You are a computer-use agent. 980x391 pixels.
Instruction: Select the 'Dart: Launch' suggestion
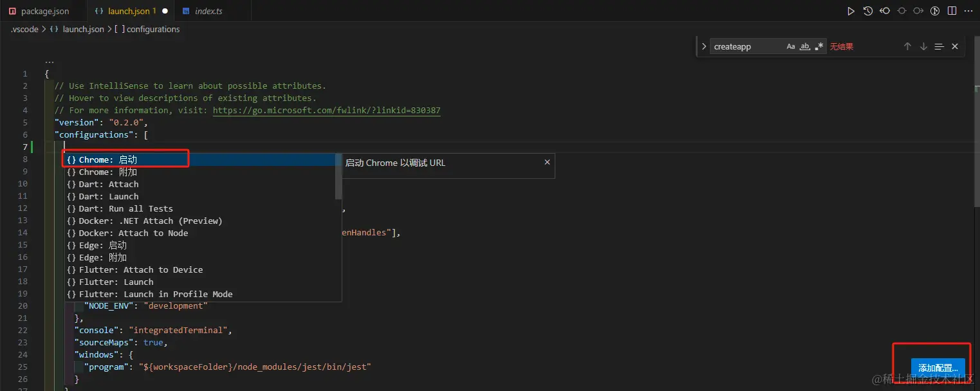[199, 196]
